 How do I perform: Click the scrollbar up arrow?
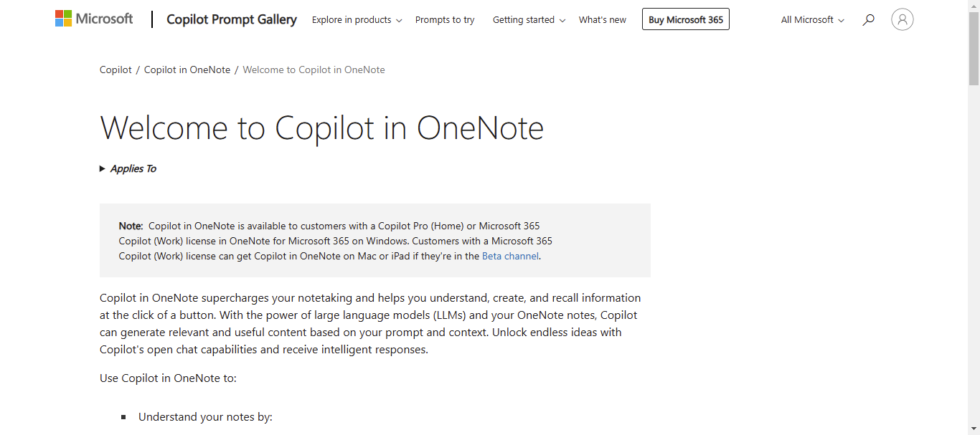coord(974,5)
